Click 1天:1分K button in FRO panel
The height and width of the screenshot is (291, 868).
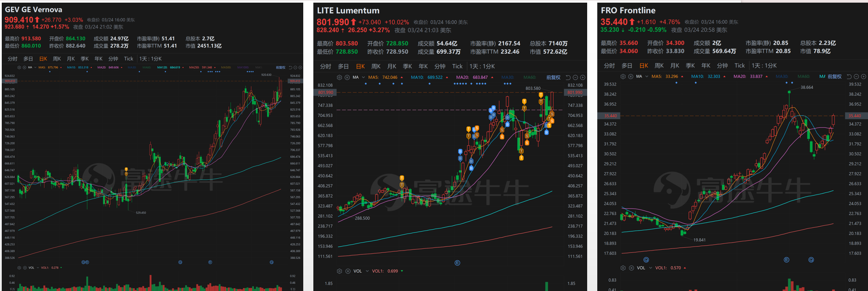tap(764, 65)
